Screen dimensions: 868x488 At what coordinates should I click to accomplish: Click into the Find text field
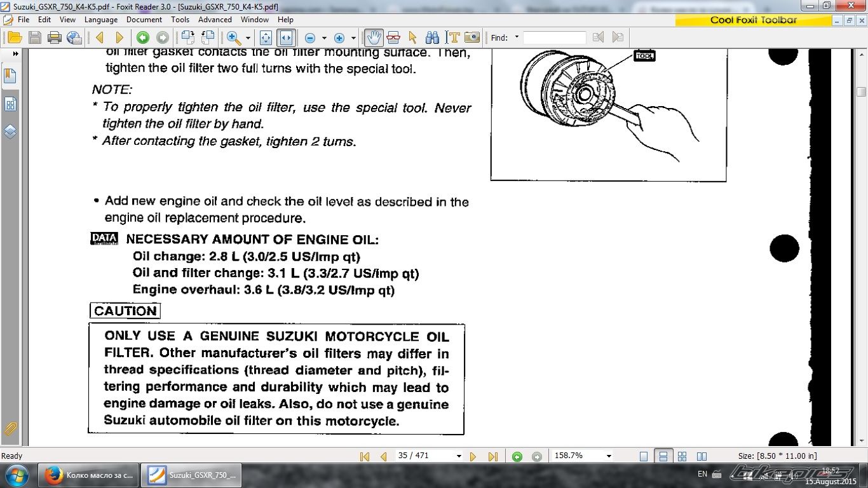tap(555, 37)
